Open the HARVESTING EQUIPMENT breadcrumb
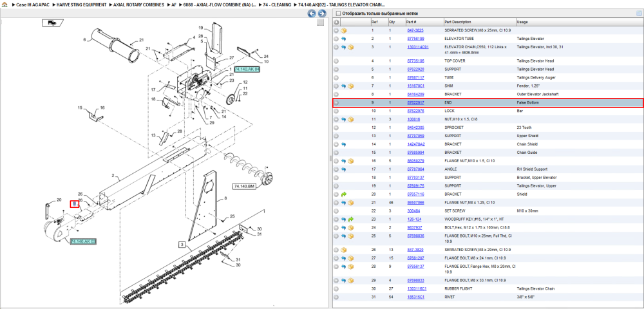This screenshot has height=309, width=644. click(81, 5)
